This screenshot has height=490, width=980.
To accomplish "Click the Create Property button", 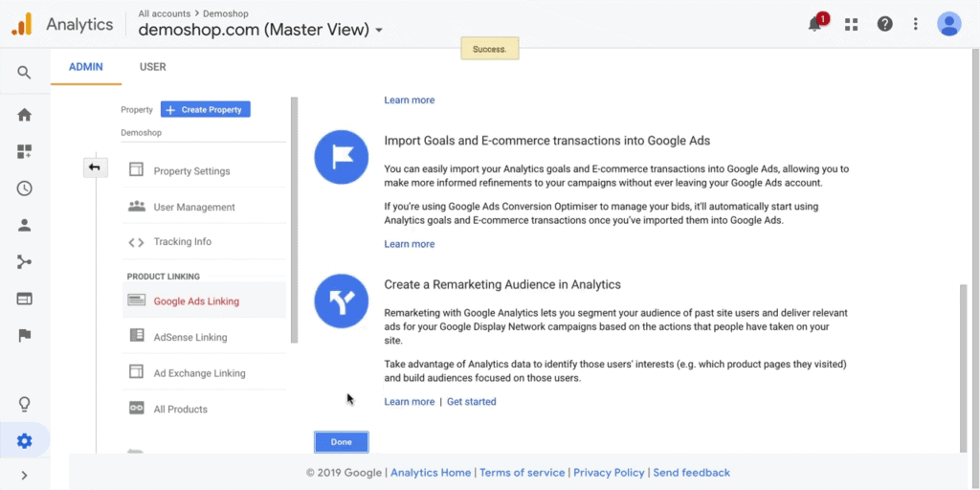I will (205, 109).
